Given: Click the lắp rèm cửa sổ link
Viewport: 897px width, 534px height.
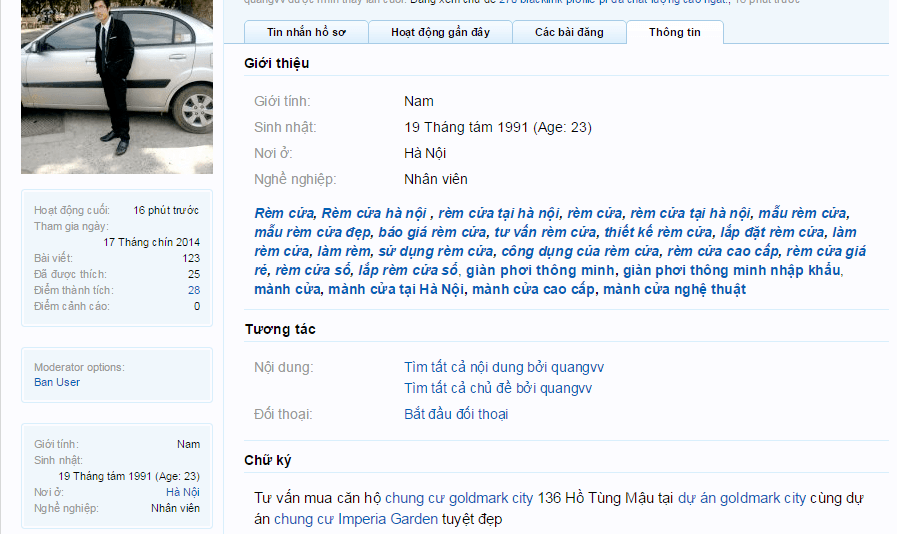Looking at the screenshot, I should pos(408,270).
